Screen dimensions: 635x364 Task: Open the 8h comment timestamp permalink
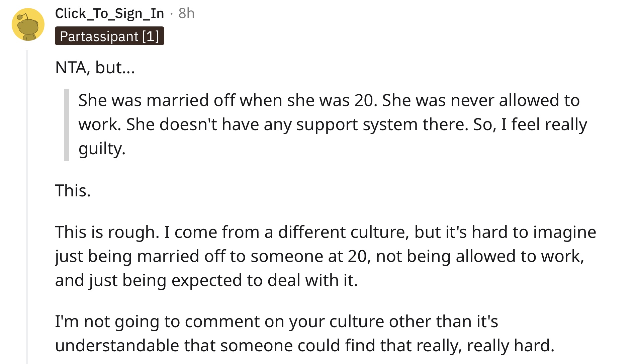point(186,13)
